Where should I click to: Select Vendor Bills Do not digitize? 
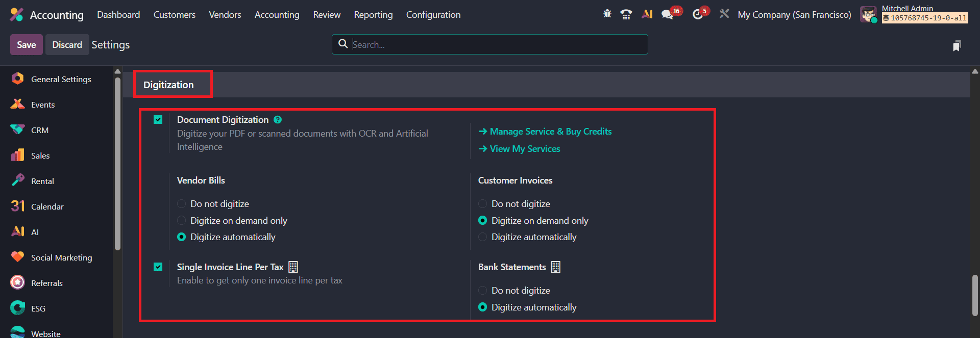point(181,204)
